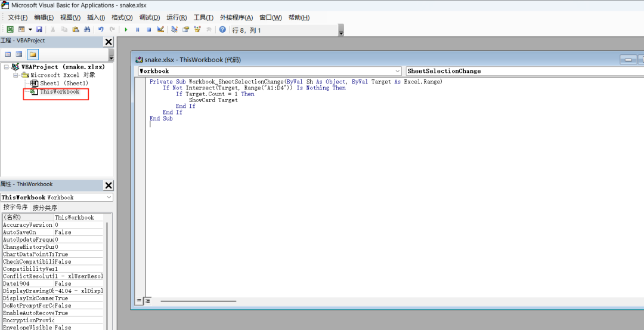Click the ConflictResolution value 1 - xlUserResol
Image resolution: width=644 pixels, height=330 pixels.
point(79,276)
